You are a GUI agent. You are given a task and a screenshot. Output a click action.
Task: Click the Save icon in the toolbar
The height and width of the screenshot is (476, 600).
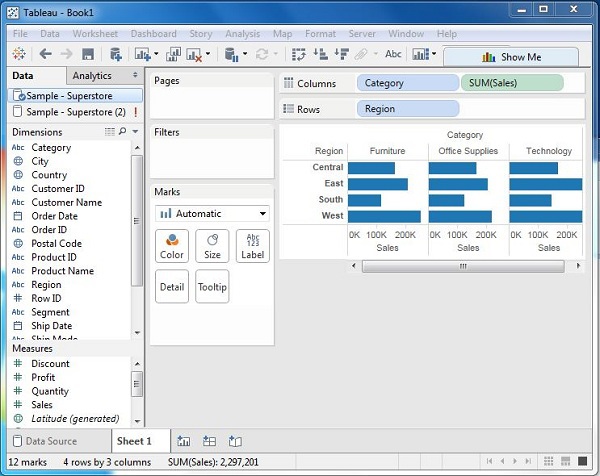pos(88,54)
